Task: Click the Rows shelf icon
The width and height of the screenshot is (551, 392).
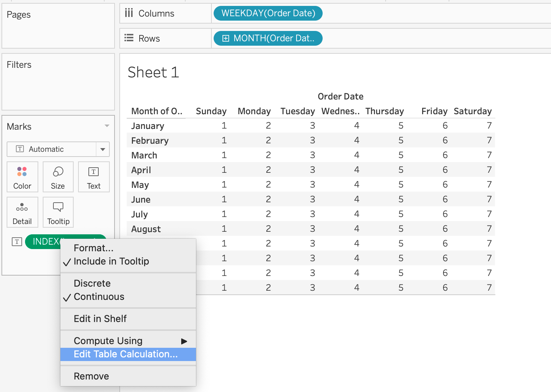Action: coord(129,38)
